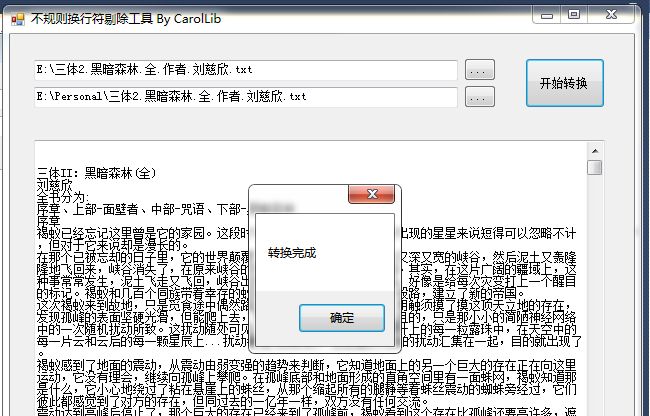
Task: Click the line 刘慈欣 in text area
Action: [x=55, y=185]
